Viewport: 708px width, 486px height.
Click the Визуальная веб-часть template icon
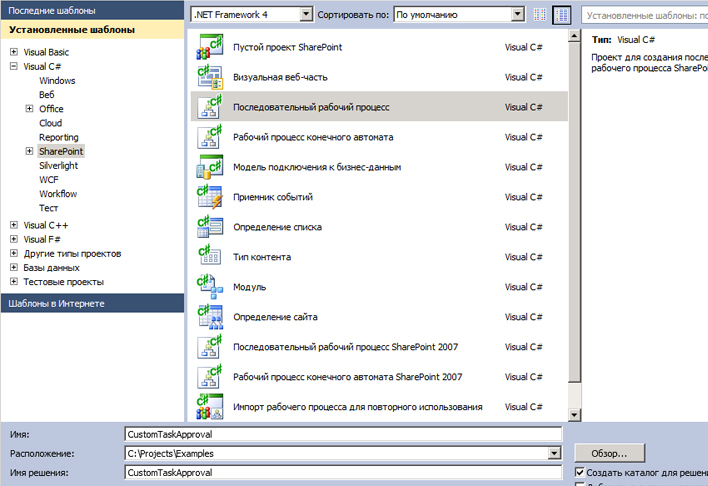[210, 77]
